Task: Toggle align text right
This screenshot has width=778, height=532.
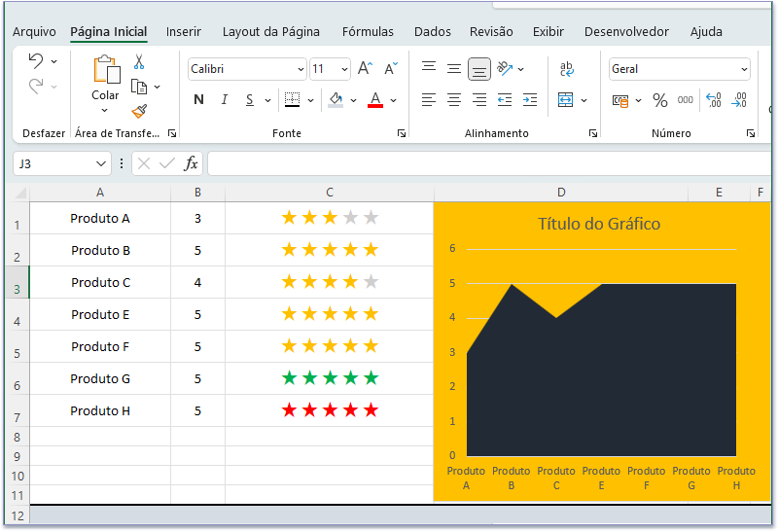Action: [x=479, y=100]
